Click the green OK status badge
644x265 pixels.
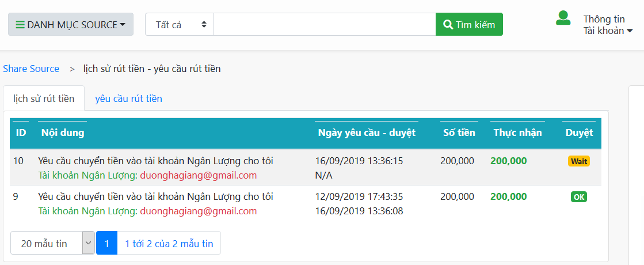579,197
